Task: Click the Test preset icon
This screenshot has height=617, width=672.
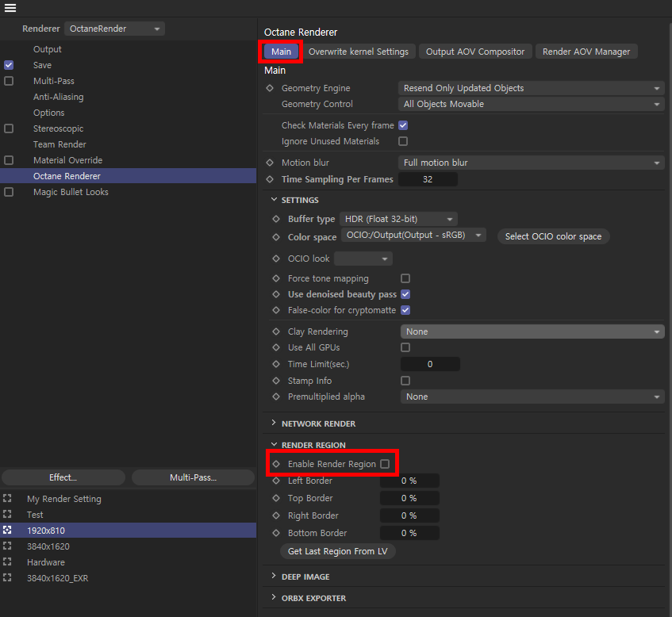Action: (x=7, y=514)
